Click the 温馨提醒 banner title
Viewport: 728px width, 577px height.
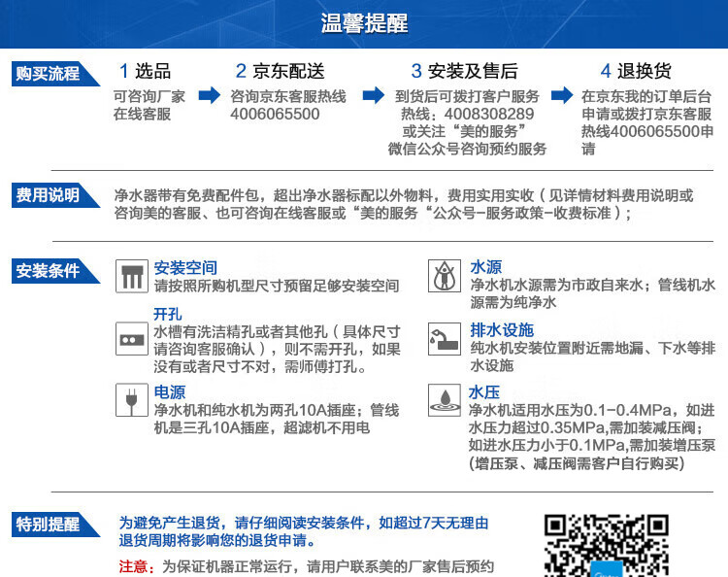(364, 23)
